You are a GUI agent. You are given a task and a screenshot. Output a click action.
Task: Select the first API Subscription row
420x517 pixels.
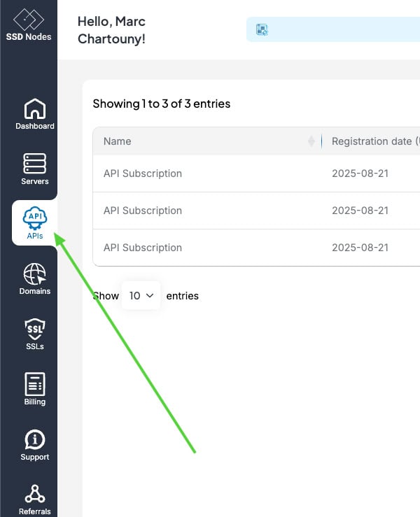143,173
